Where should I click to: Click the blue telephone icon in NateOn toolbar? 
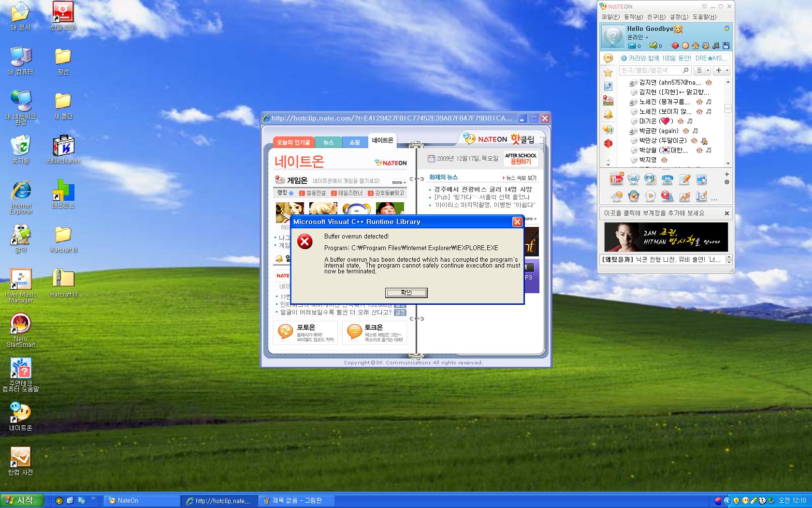[667, 179]
